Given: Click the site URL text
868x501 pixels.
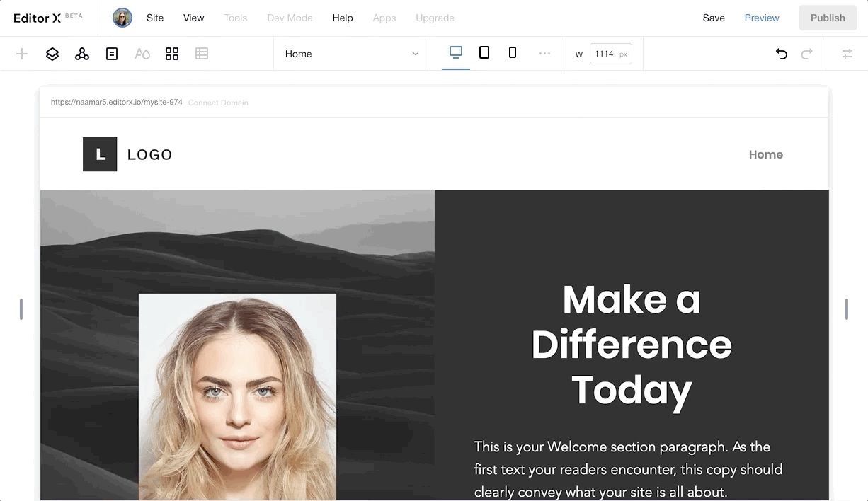Looking at the screenshot, I should point(117,103).
